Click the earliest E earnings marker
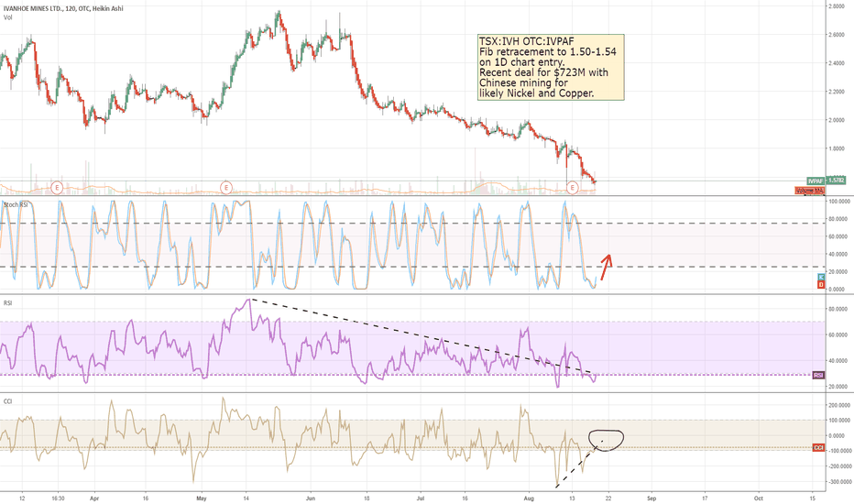The height and width of the screenshot is (504, 854). tap(56, 188)
